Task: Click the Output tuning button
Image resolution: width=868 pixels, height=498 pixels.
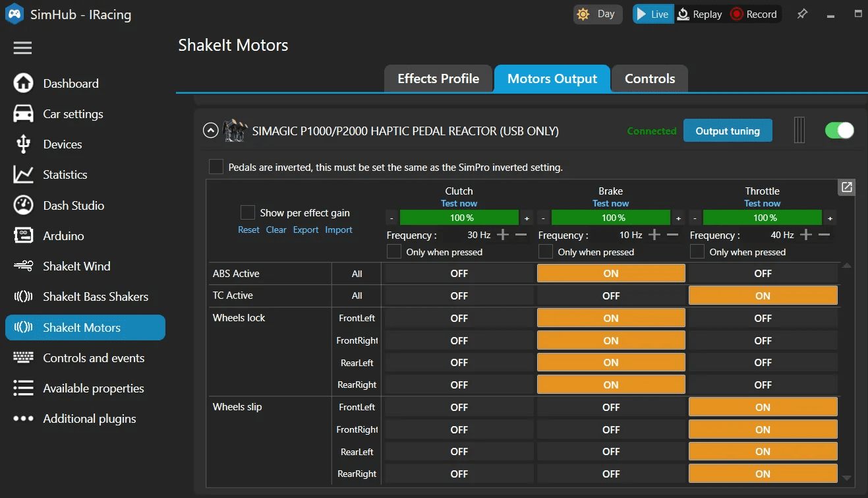Action: click(728, 131)
